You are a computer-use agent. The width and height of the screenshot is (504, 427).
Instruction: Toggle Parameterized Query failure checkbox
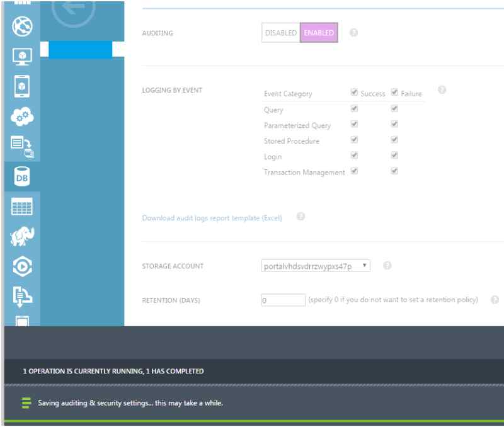pyautogui.click(x=394, y=123)
